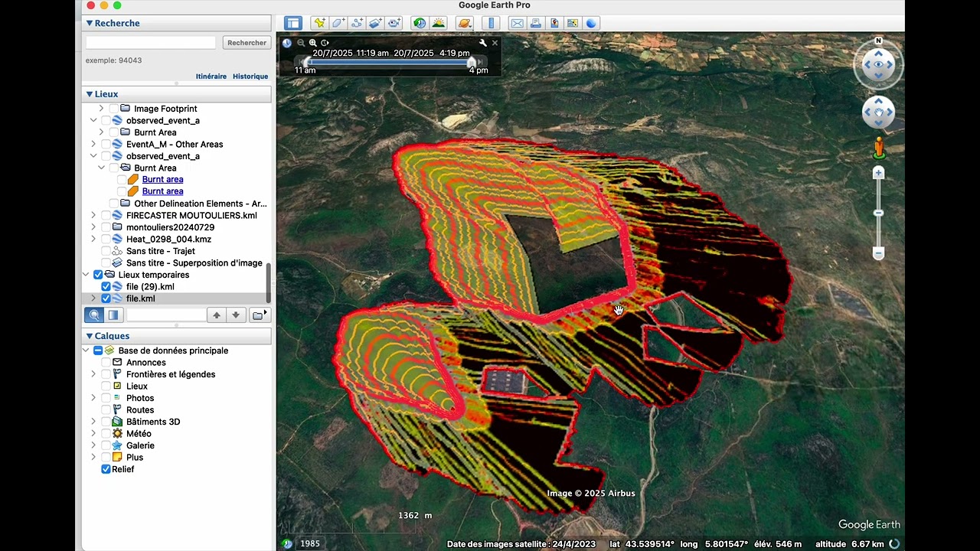Screen dimensions: 980x551
Task: Open the ruler measurement tool
Action: pos(492,23)
